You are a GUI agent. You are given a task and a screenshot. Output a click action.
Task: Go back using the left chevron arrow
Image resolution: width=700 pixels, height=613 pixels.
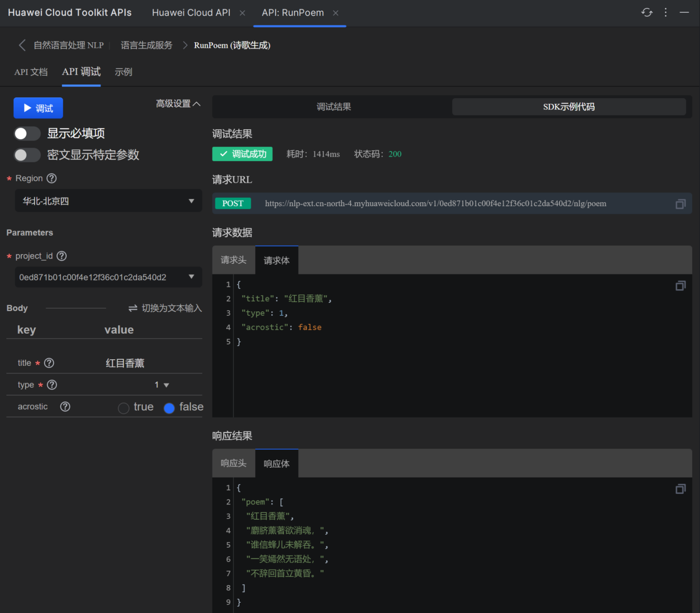[x=22, y=45]
